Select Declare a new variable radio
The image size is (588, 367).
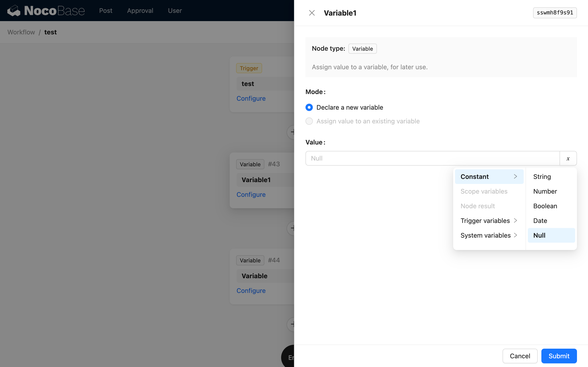tap(309, 107)
